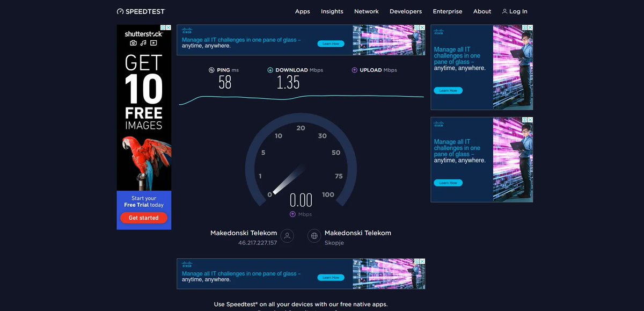Viewport: 644px width, 311px height.
Task: Open the About menu
Action: pyautogui.click(x=482, y=11)
